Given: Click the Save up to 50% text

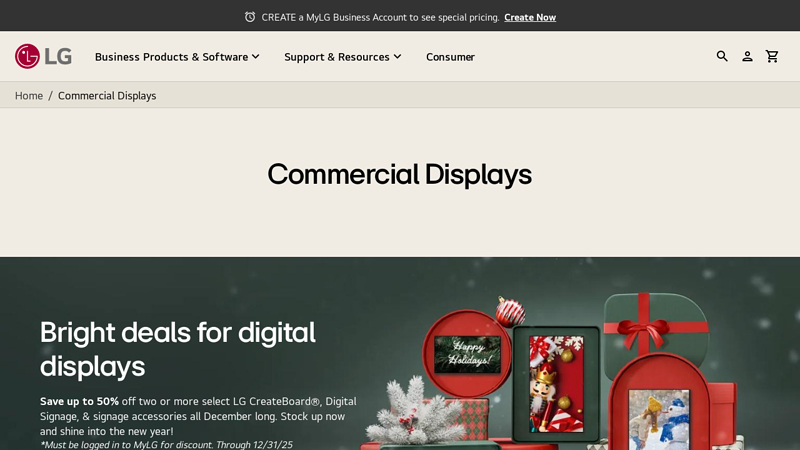Looking at the screenshot, I should [79, 402].
